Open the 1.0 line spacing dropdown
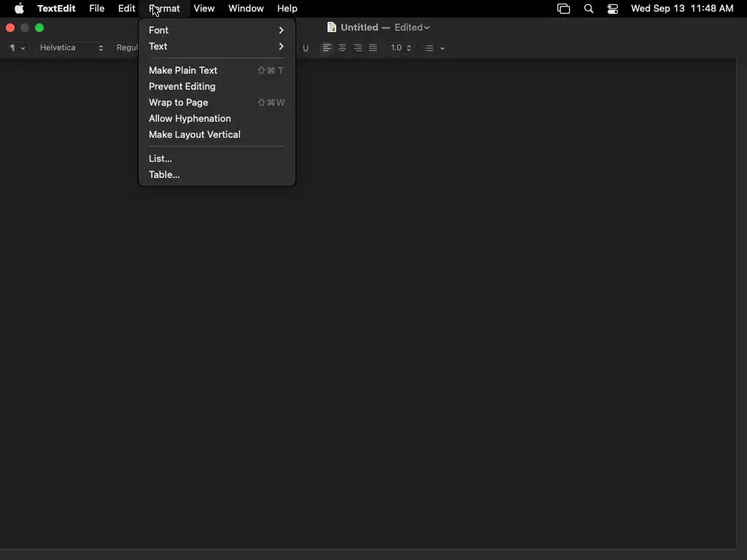The image size is (747, 560). (400, 47)
